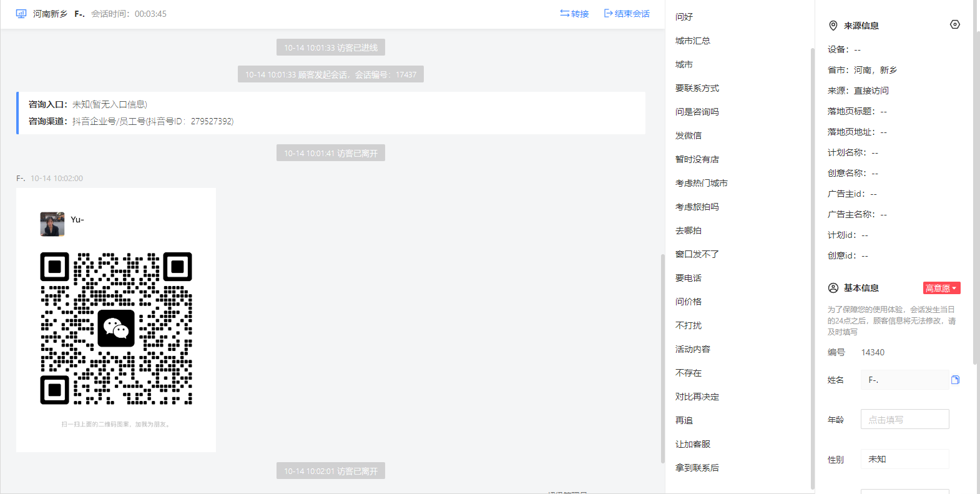Click the location pin icon by 来源信息
Viewport: 980px width, 494px height.
tap(833, 26)
